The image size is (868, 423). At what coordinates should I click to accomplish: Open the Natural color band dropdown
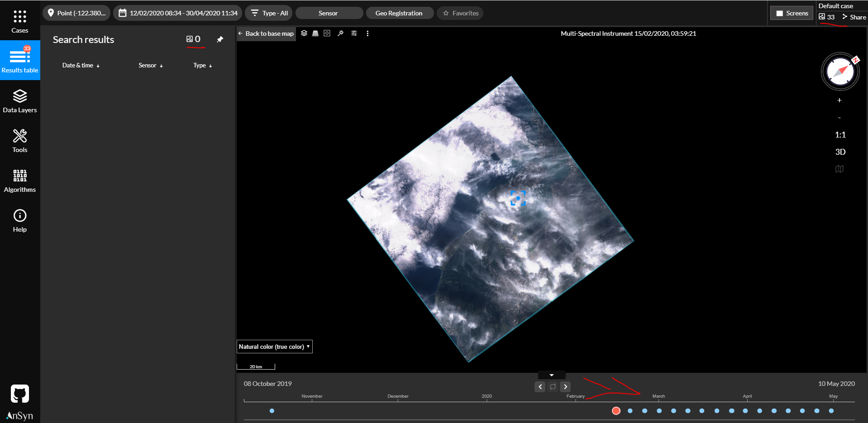[274, 347]
